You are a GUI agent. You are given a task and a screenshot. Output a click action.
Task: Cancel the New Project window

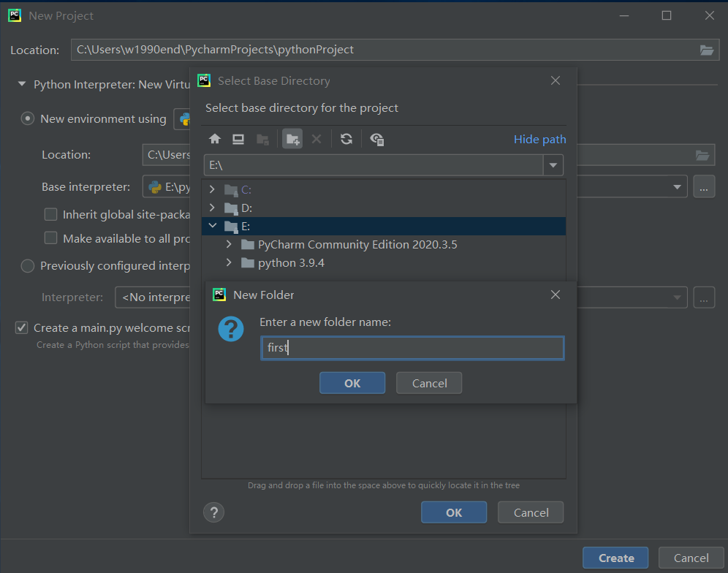pos(691,558)
